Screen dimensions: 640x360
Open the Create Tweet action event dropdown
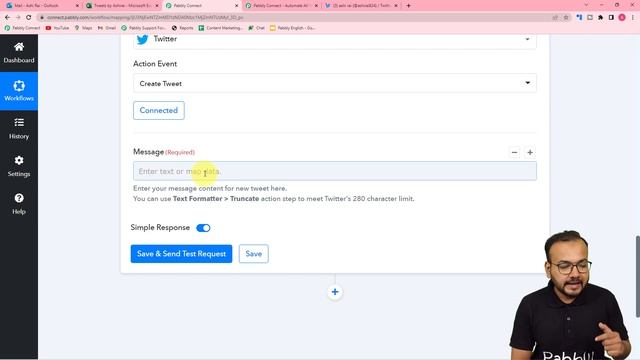335,83
